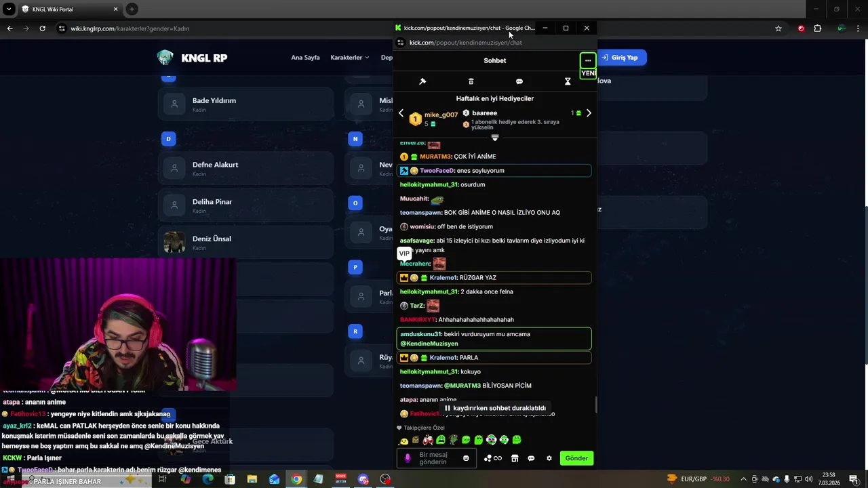
Task: Insert the crying green emote
Action: [x=441, y=441]
